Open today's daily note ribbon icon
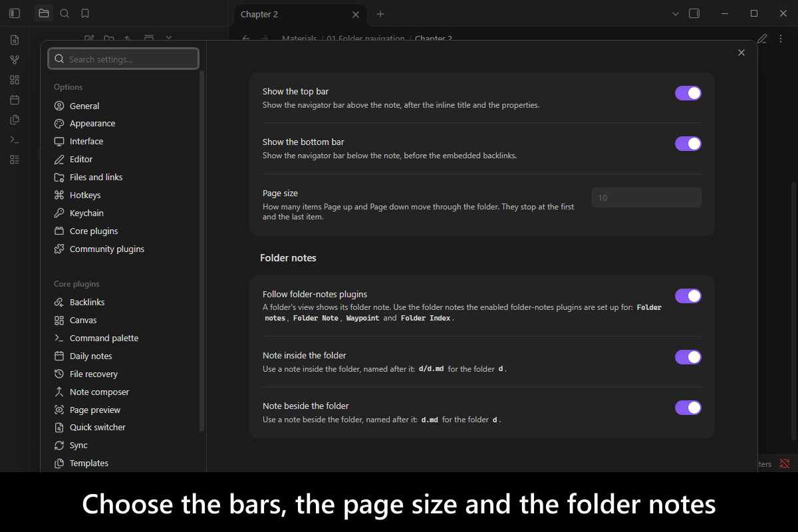This screenshot has height=532, width=798. [x=15, y=100]
